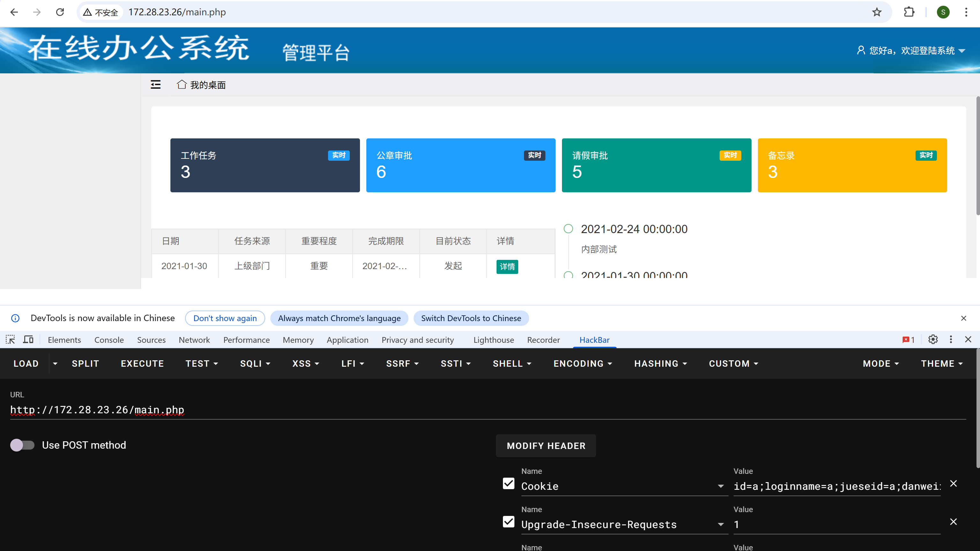Expand the ENCODING dropdown in HackBar
The height and width of the screenshot is (551, 980).
(582, 364)
